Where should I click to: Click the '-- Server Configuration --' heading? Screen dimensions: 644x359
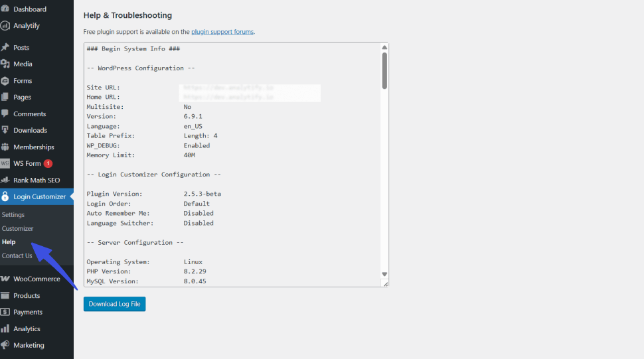coord(135,242)
